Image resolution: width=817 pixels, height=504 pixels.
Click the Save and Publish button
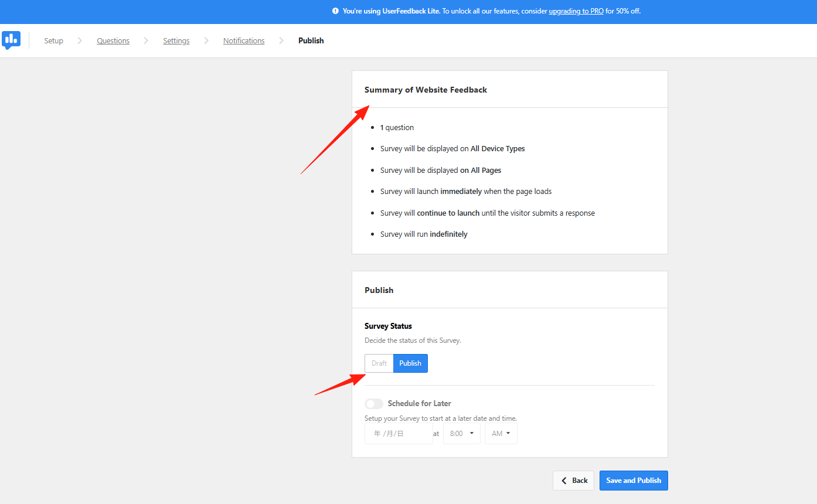coord(634,480)
